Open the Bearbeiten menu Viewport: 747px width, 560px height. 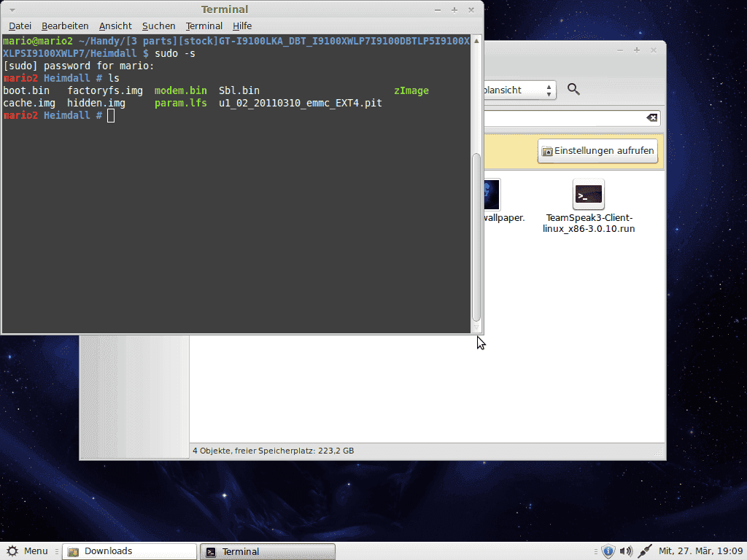pos(65,26)
